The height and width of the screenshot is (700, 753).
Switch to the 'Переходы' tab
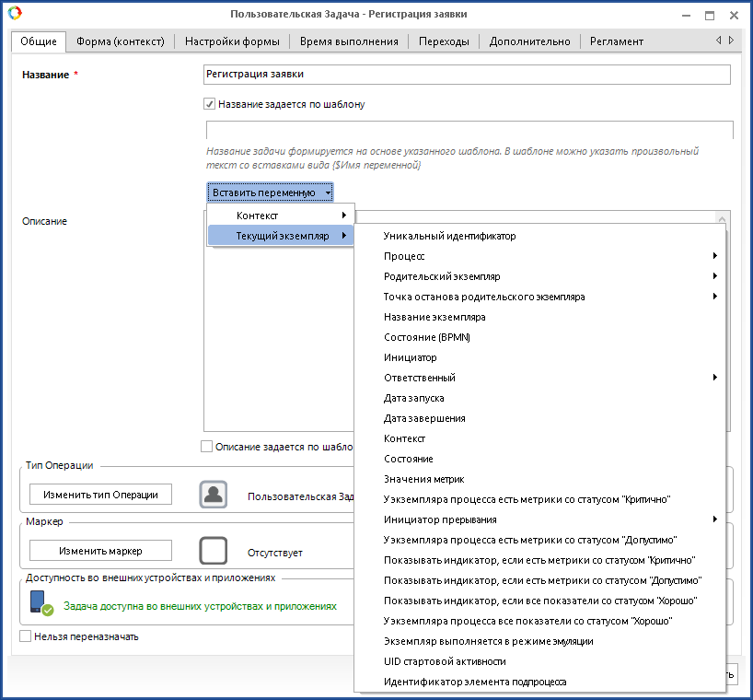pos(444,41)
